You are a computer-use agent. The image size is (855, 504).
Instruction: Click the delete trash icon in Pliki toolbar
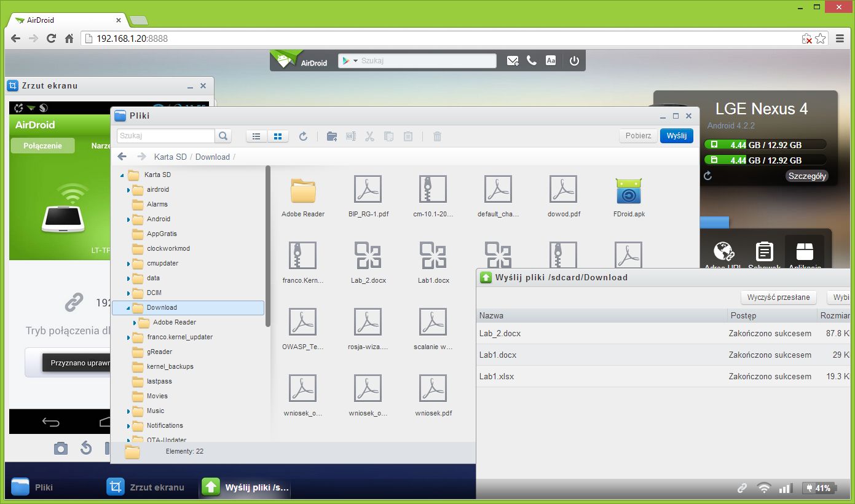coord(437,136)
